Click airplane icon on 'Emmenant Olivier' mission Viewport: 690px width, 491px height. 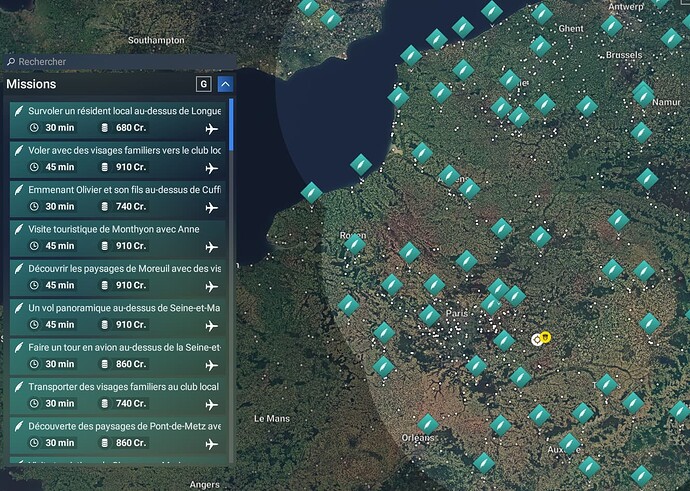[211, 207]
